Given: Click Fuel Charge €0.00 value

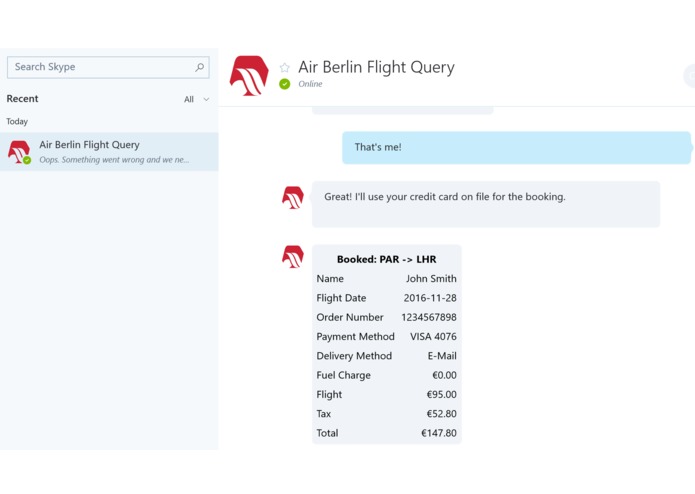Looking at the screenshot, I should click(x=444, y=375).
